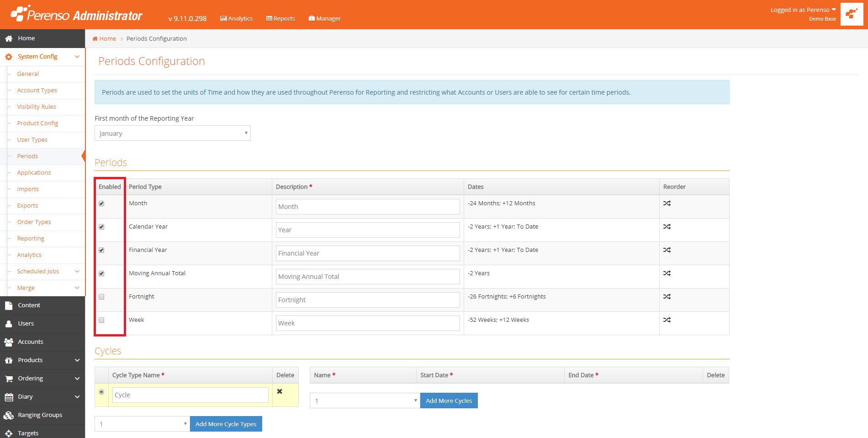
Task: Open the Logged in as Perenso menu
Action: [803, 10]
